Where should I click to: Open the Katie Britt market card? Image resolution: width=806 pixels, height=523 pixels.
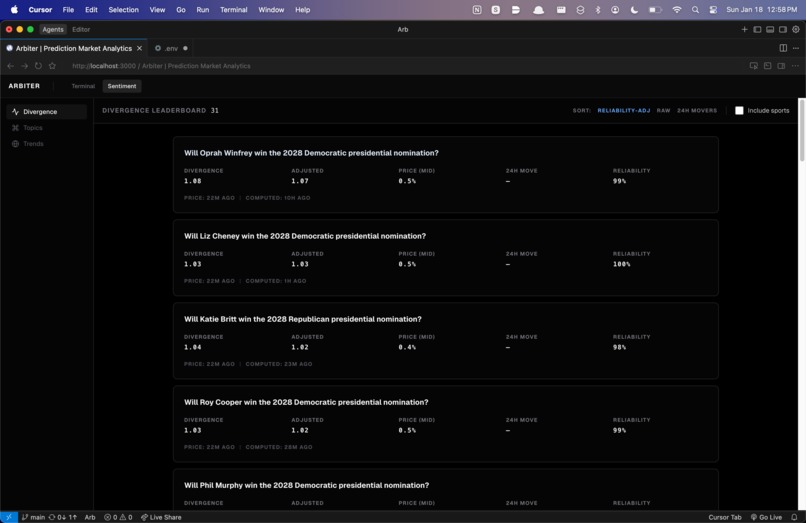click(446, 341)
